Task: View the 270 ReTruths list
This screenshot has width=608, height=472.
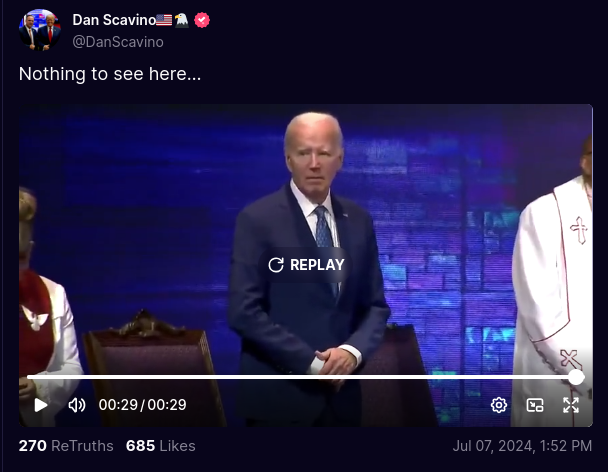Action: [66, 446]
